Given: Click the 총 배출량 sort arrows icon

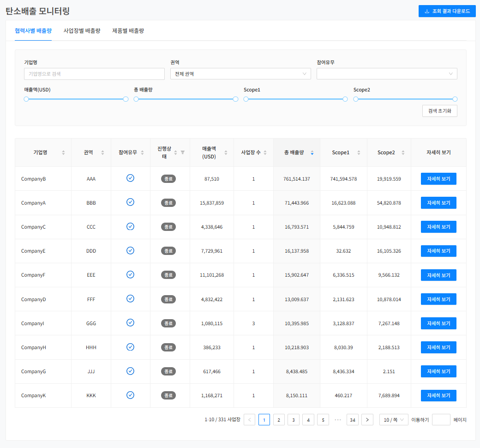Looking at the screenshot, I should coord(312,153).
